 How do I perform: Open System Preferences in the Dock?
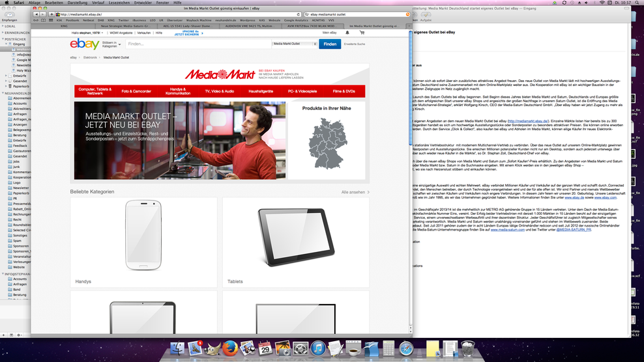tap(300, 348)
